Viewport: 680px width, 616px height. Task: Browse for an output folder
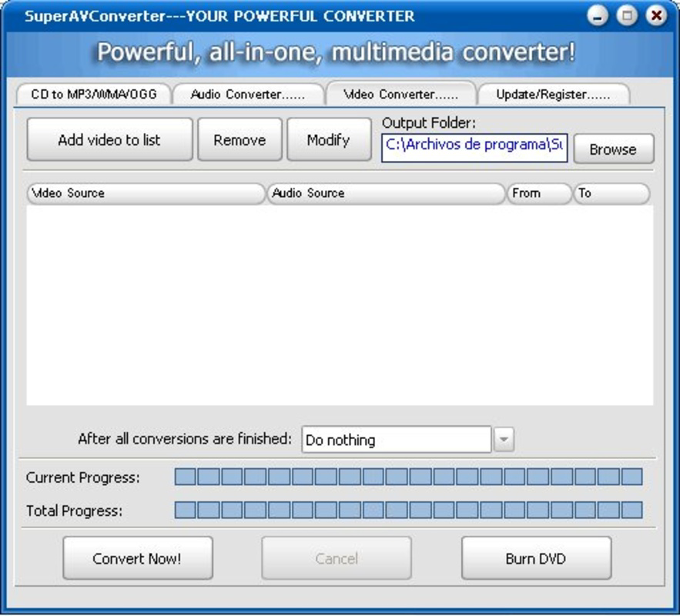(614, 149)
